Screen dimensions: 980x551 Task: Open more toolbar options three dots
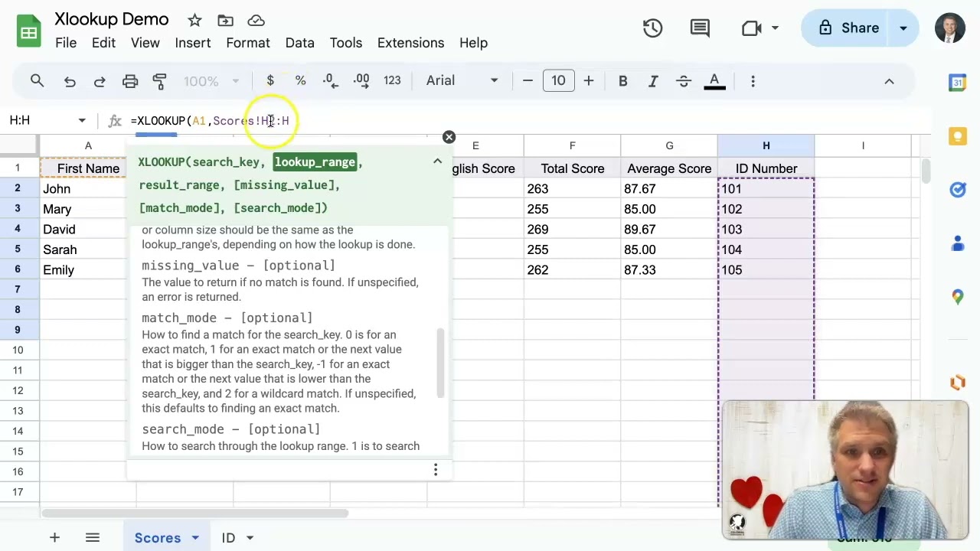[753, 80]
